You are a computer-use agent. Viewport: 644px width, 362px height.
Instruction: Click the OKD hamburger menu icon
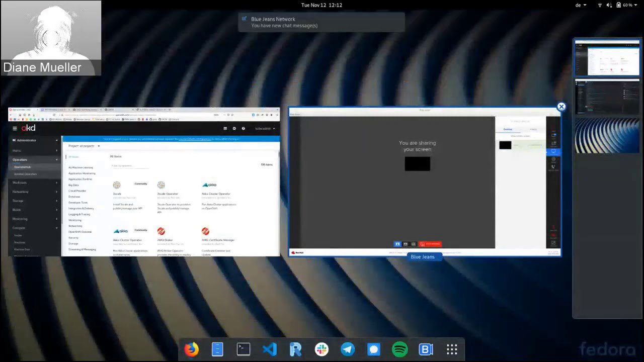(x=15, y=128)
